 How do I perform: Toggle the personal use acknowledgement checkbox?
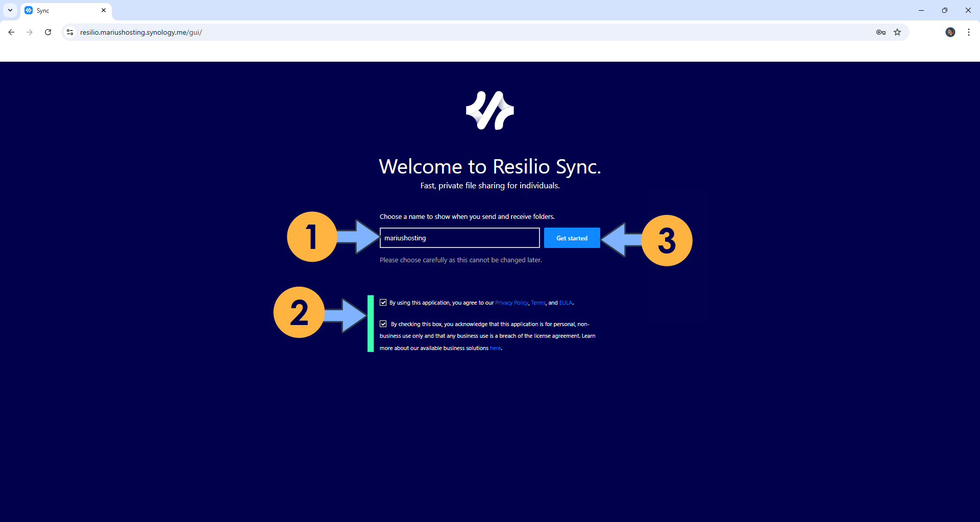pyautogui.click(x=383, y=324)
